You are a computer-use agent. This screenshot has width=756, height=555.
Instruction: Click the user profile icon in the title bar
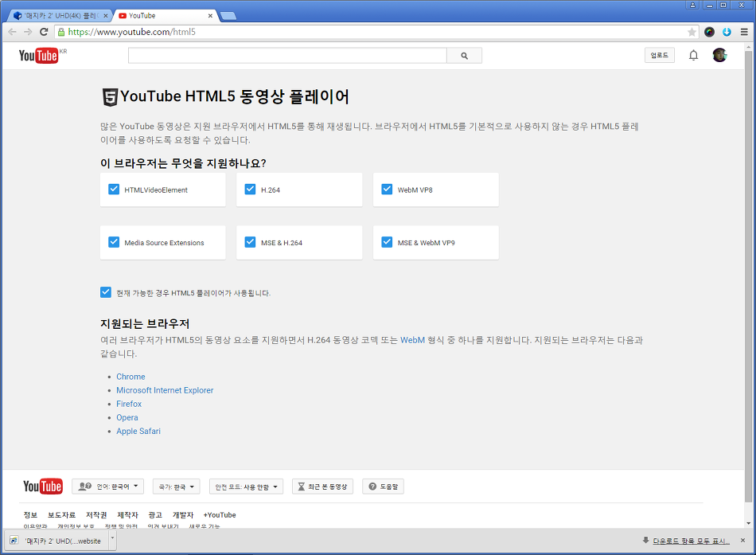(692, 5)
